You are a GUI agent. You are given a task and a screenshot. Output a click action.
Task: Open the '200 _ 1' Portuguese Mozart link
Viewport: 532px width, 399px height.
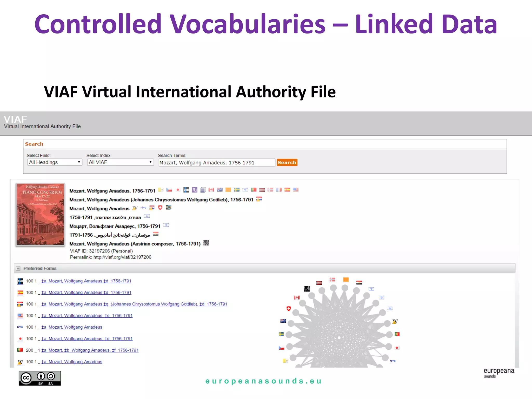pos(90,350)
